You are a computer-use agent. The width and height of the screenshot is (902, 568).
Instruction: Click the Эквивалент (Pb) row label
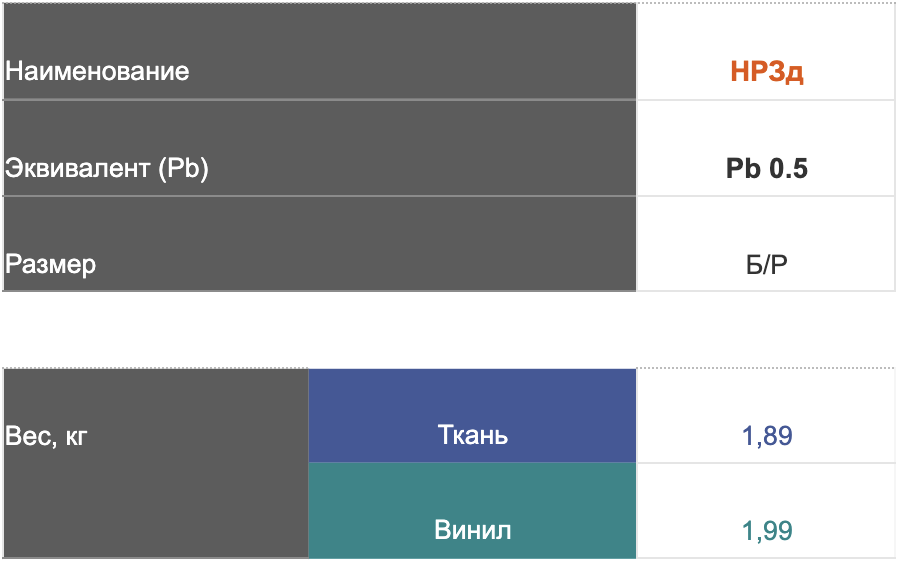pyautogui.click(x=106, y=168)
